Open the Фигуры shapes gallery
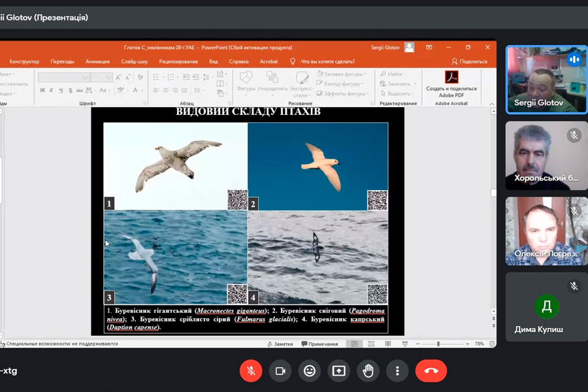Viewport: 588px width, 392px height. coord(246,82)
